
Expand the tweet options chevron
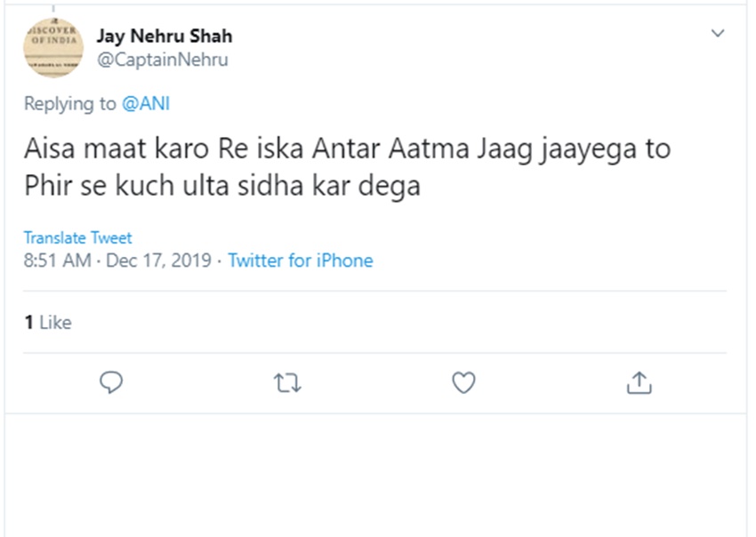(719, 34)
